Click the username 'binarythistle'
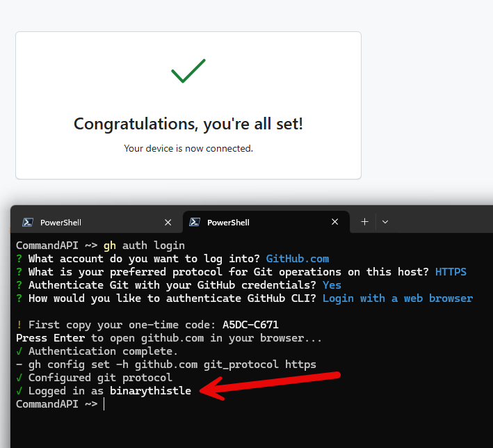The width and height of the screenshot is (493, 448). [x=150, y=391]
